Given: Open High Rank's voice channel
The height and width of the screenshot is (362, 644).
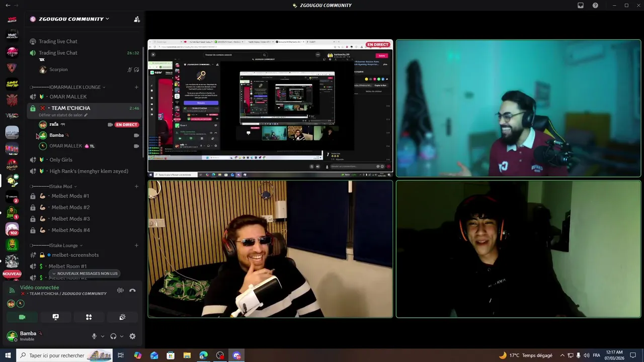Looking at the screenshot, I should [x=84, y=171].
